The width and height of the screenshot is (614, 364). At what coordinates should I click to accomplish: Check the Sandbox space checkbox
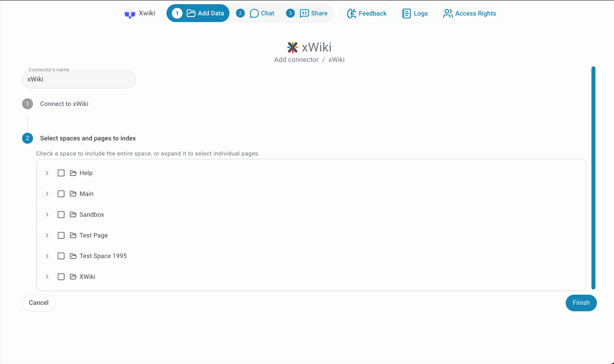pos(61,214)
